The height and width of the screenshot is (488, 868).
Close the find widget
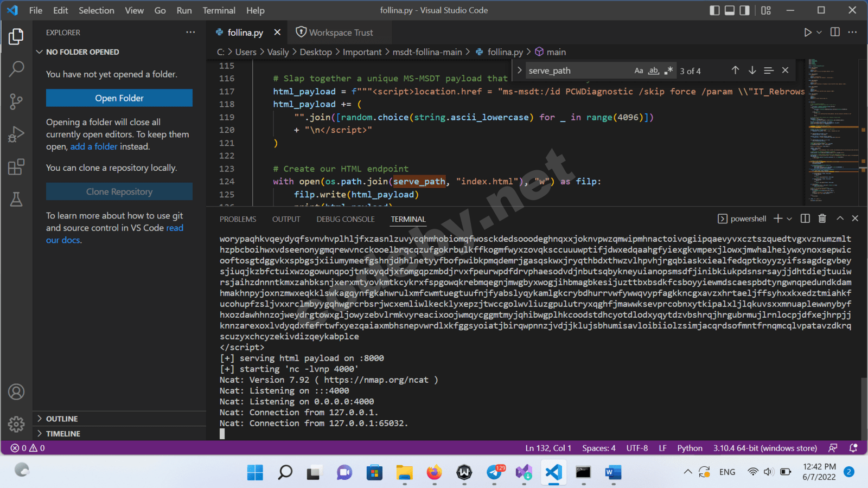pyautogui.click(x=785, y=70)
